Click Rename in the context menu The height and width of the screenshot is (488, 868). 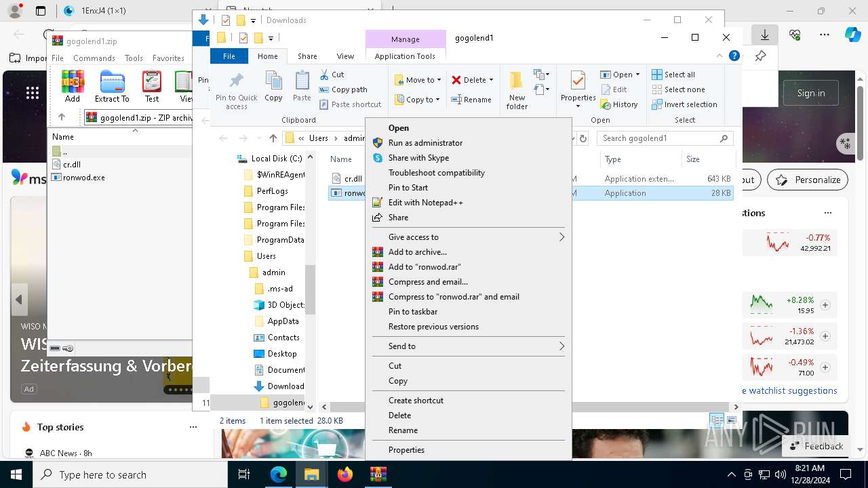(403, 430)
